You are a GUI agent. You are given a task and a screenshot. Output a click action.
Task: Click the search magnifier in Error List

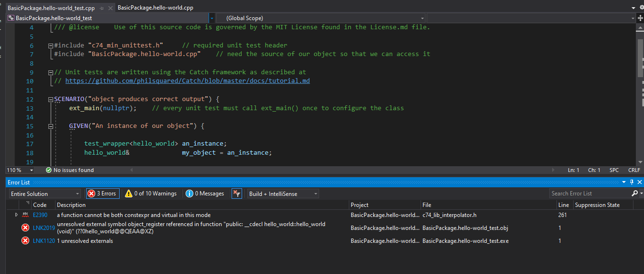(x=634, y=194)
